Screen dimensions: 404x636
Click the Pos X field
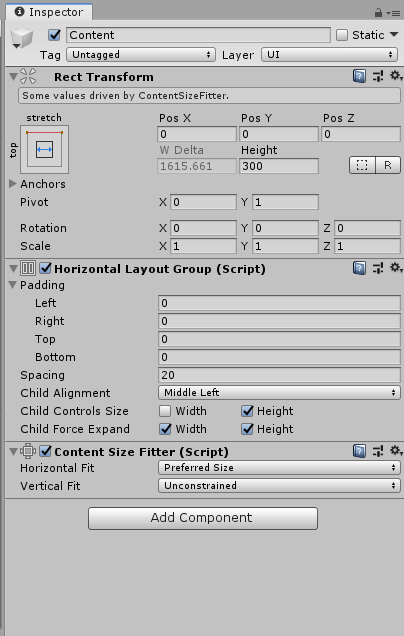[x=197, y=134]
